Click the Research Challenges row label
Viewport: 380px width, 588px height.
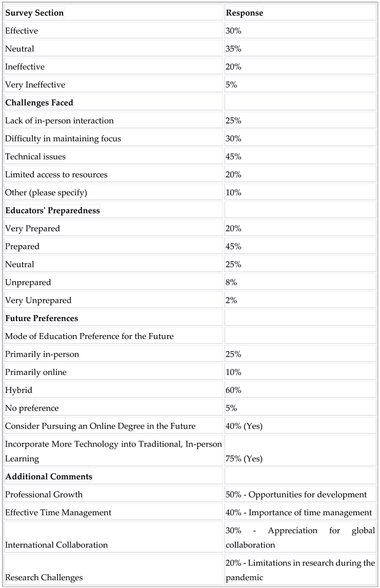pos(44,577)
